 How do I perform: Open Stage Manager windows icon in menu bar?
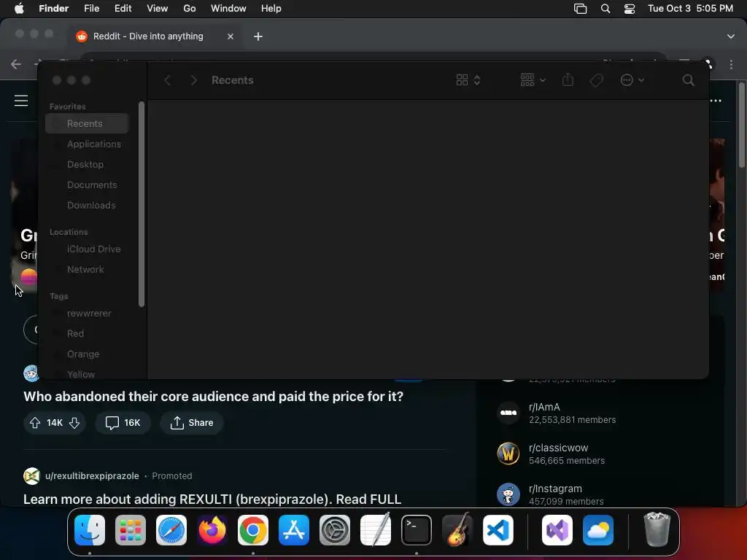(580, 9)
